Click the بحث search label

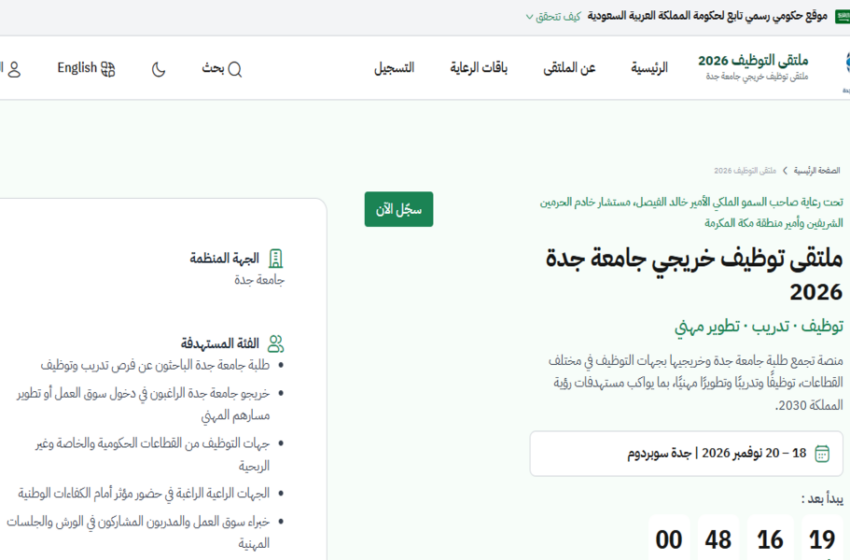[213, 68]
